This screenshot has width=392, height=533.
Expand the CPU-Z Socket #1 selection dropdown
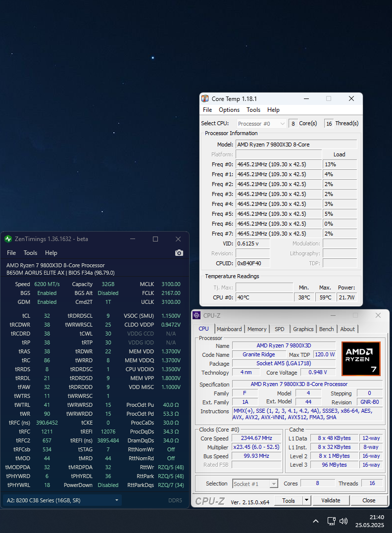[x=255, y=484]
